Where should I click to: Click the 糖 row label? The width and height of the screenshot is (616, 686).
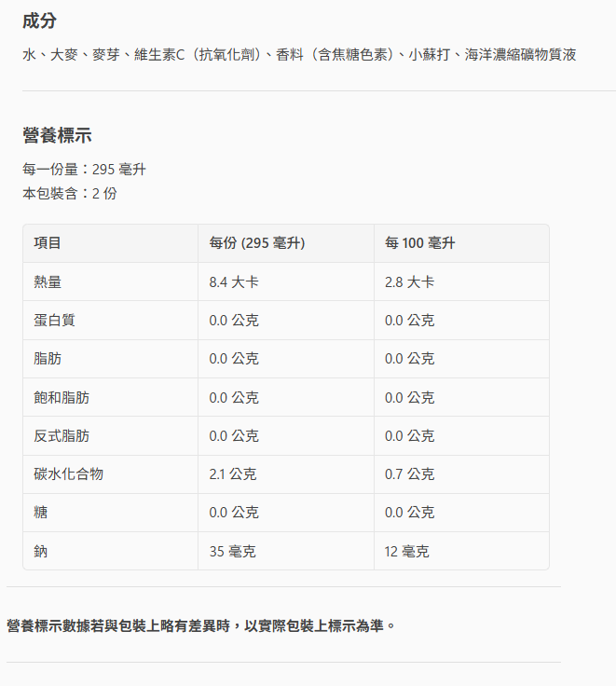41,513
